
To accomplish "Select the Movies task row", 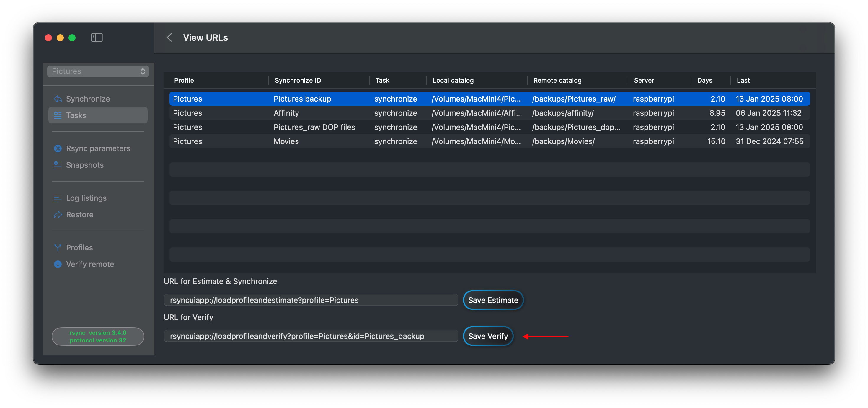I will 490,141.
